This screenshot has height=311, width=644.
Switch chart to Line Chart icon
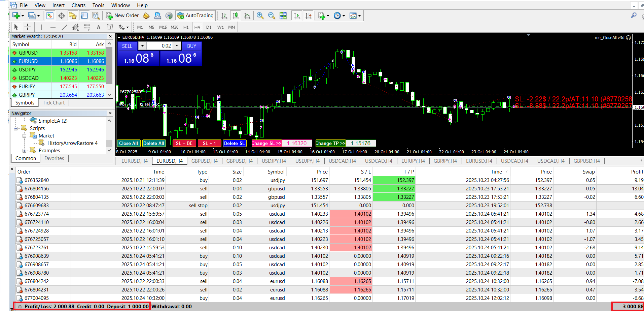coord(247,15)
